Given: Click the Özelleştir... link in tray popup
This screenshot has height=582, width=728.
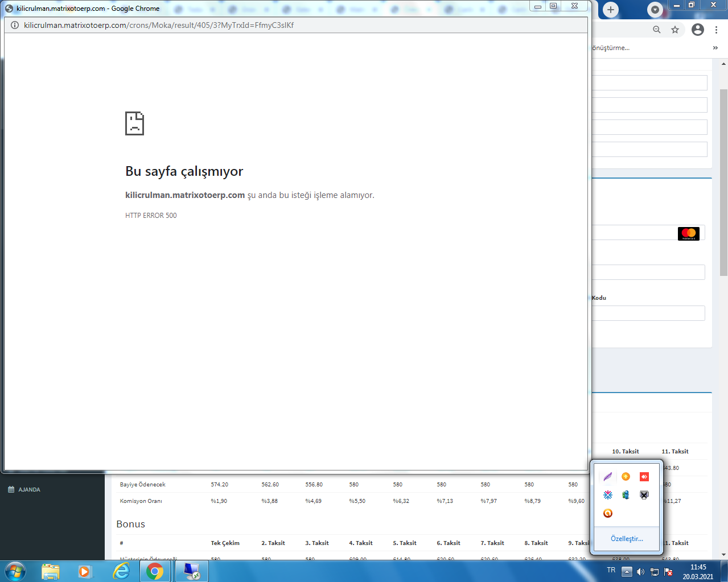Looking at the screenshot, I should click(x=627, y=538).
